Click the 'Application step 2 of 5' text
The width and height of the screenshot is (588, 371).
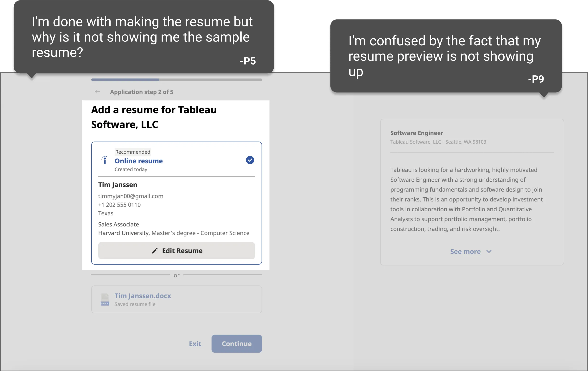142,92
